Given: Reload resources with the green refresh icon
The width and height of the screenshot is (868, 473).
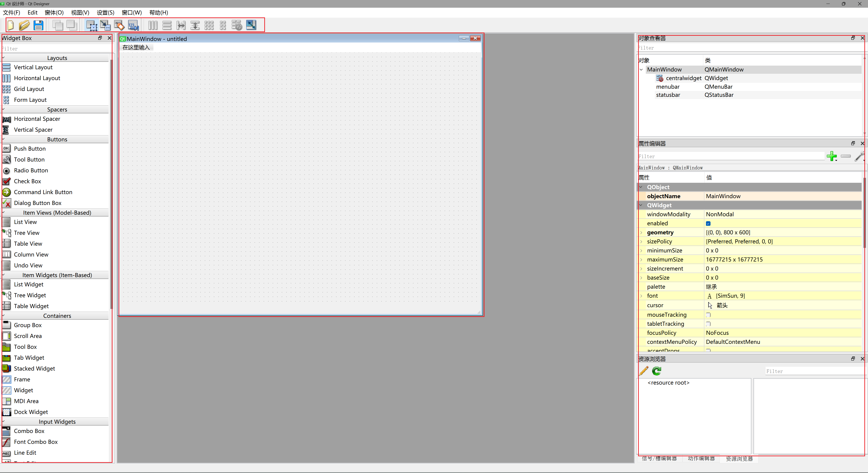Looking at the screenshot, I should [x=657, y=371].
